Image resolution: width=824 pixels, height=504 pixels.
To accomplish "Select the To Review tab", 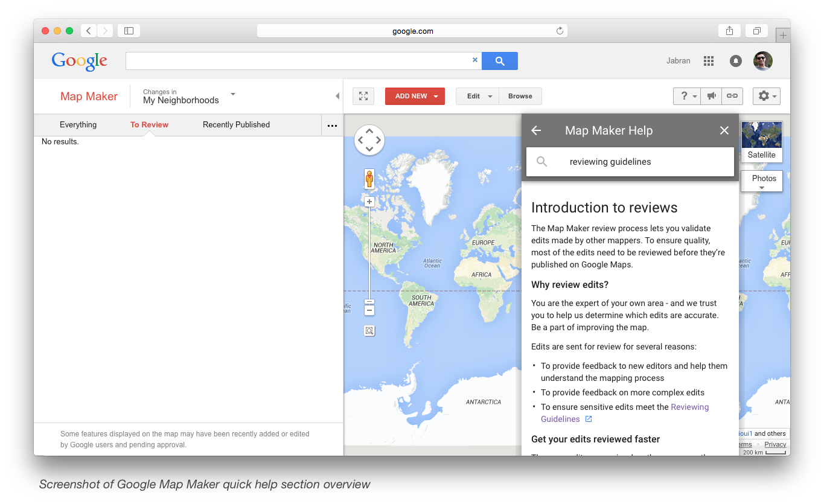I will click(x=149, y=125).
